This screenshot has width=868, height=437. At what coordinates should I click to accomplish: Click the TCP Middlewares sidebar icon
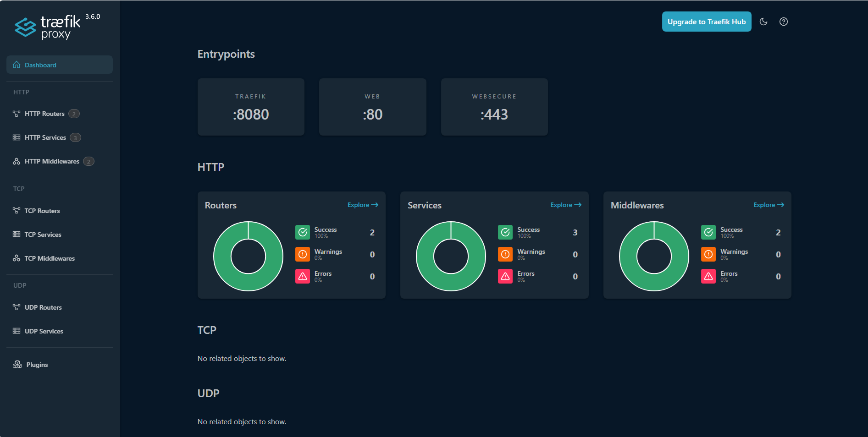(17, 258)
